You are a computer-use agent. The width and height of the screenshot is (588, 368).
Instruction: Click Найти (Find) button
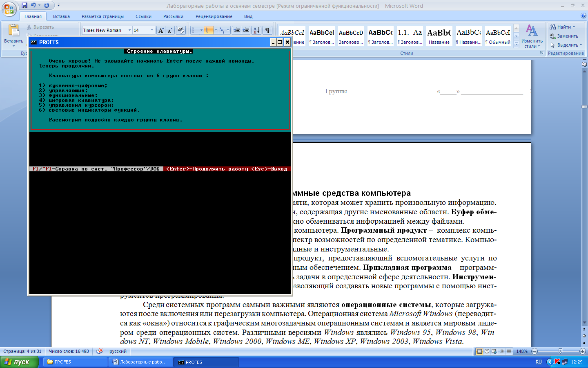point(562,27)
